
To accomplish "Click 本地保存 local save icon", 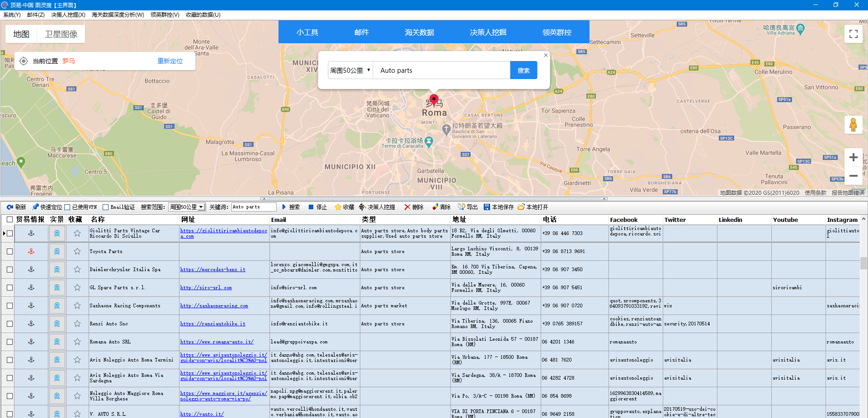I will coord(487,207).
